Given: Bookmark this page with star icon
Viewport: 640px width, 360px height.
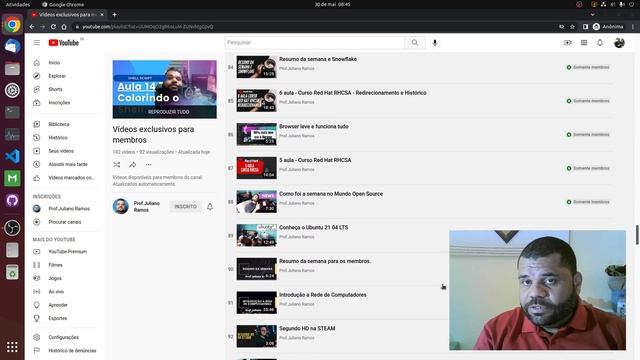Looking at the screenshot, I should 572,27.
